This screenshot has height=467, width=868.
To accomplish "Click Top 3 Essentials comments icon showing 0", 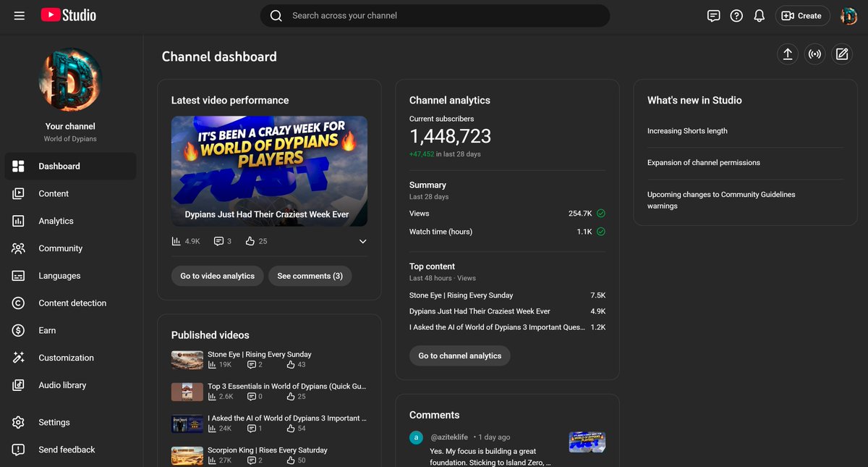I will tap(252, 397).
